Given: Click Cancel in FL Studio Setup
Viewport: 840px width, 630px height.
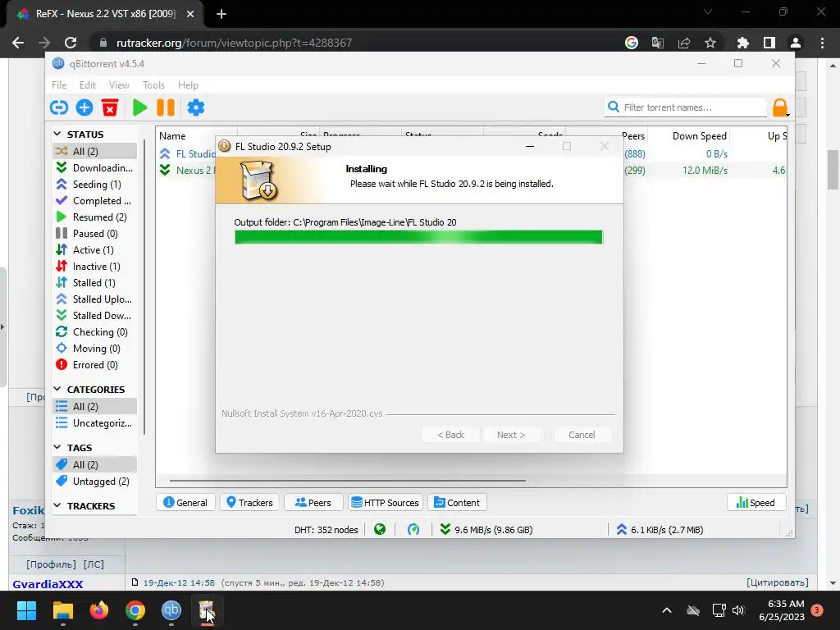Looking at the screenshot, I should 582,435.
